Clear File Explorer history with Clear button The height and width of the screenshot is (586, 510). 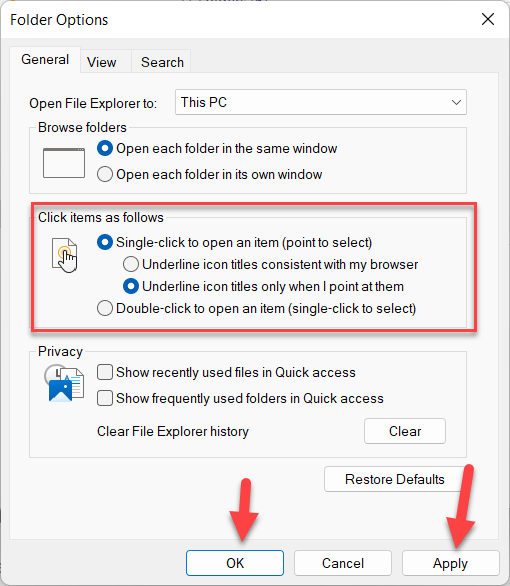coord(405,431)
